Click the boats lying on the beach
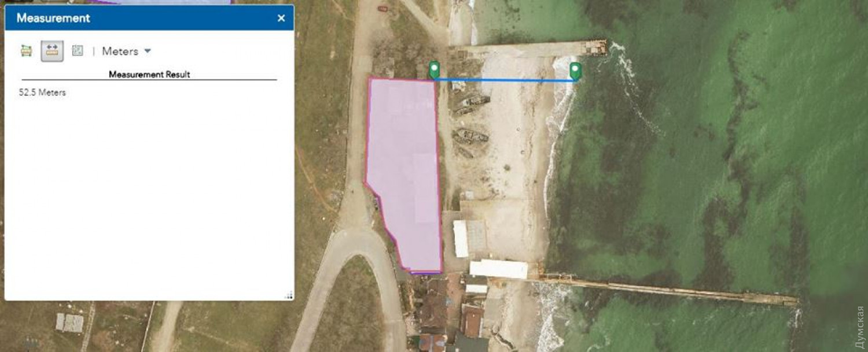The height and width of the screenshot is (352, 868). 472,136
